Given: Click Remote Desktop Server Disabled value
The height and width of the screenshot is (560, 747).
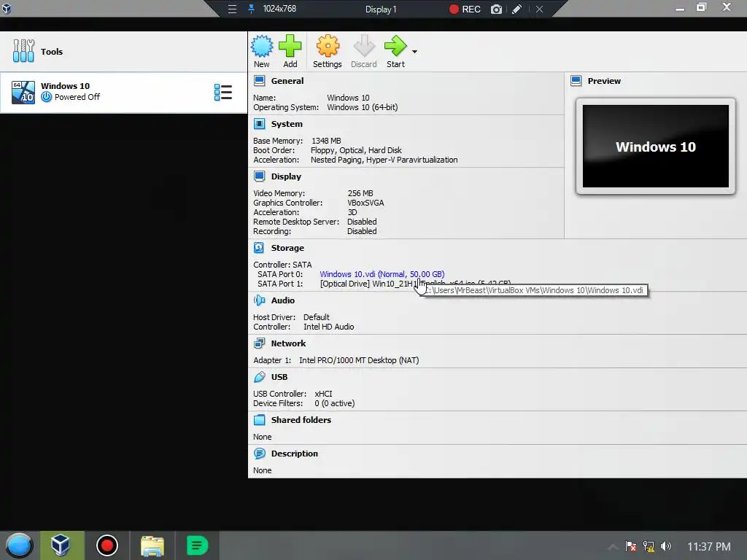Looking at the screenshot, I should click(x=362, y=222).
